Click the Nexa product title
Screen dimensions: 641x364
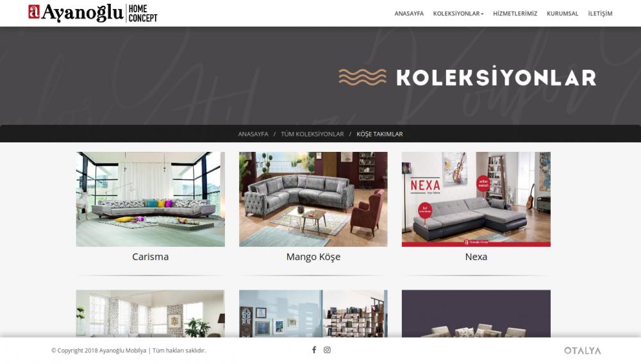coord(476,256)
